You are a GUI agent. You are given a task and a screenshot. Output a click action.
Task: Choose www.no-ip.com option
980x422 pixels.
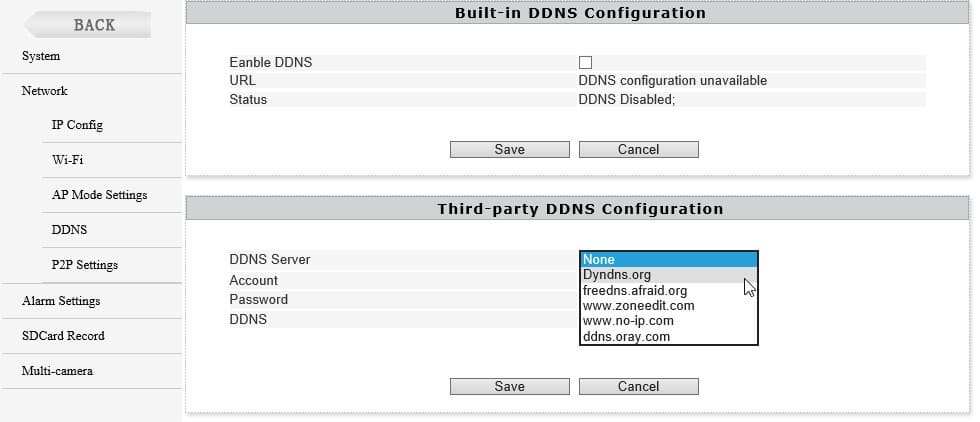click(668, 321)
